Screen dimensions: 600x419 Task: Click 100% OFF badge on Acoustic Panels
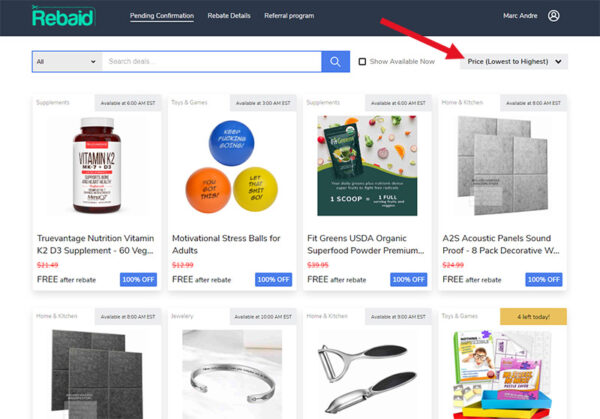coord(543,280)
